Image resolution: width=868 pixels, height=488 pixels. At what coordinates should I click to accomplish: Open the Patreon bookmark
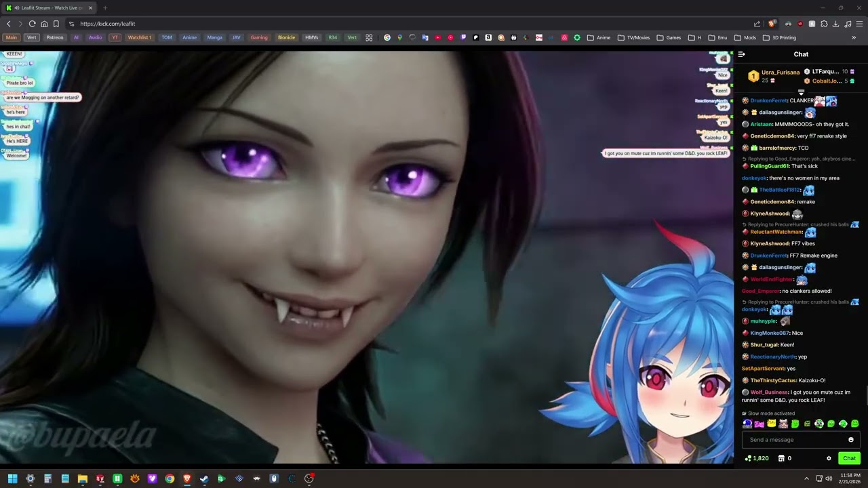pyautogui.click(x=55, y=38)
